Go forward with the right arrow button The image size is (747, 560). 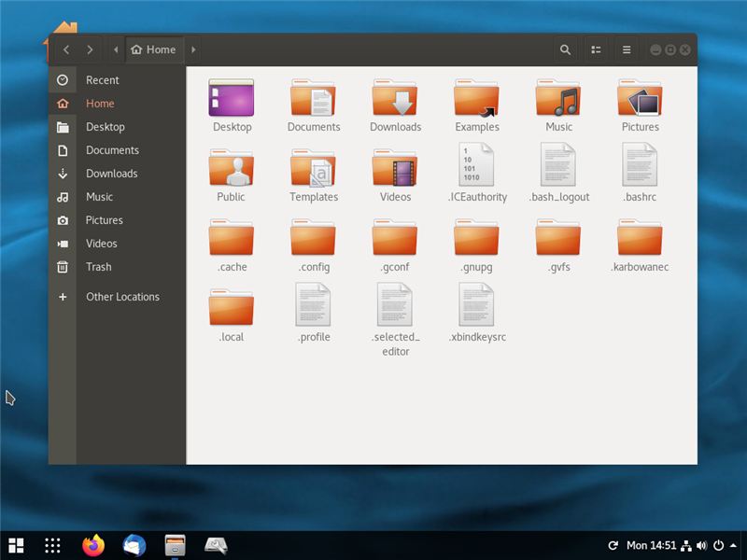point(90,49)
